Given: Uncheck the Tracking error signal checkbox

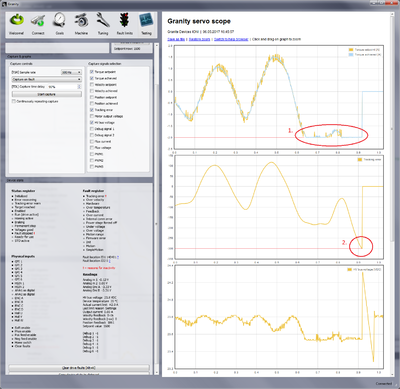Looking at the screenshot, I should click(x=92, y=110).
